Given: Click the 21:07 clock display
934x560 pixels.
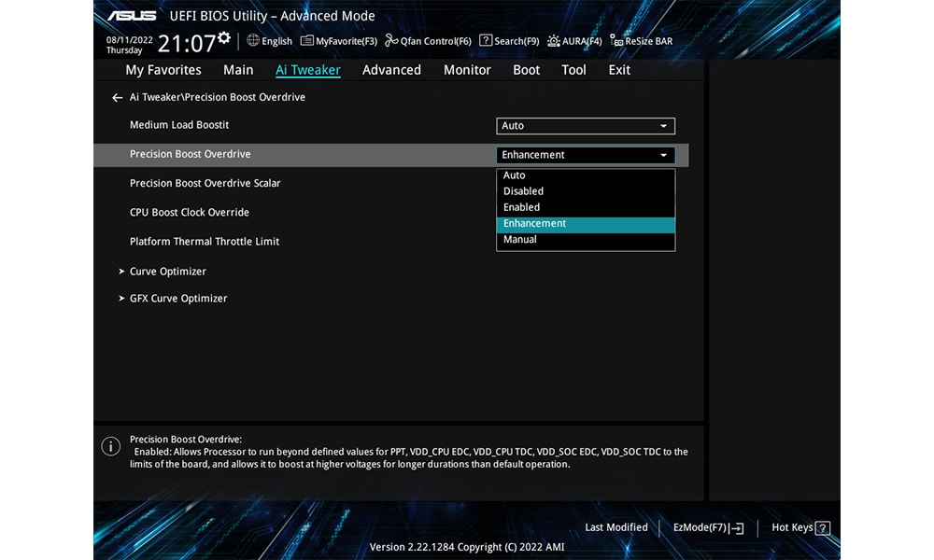Looking at the screenshot, I should click(187, 44).
